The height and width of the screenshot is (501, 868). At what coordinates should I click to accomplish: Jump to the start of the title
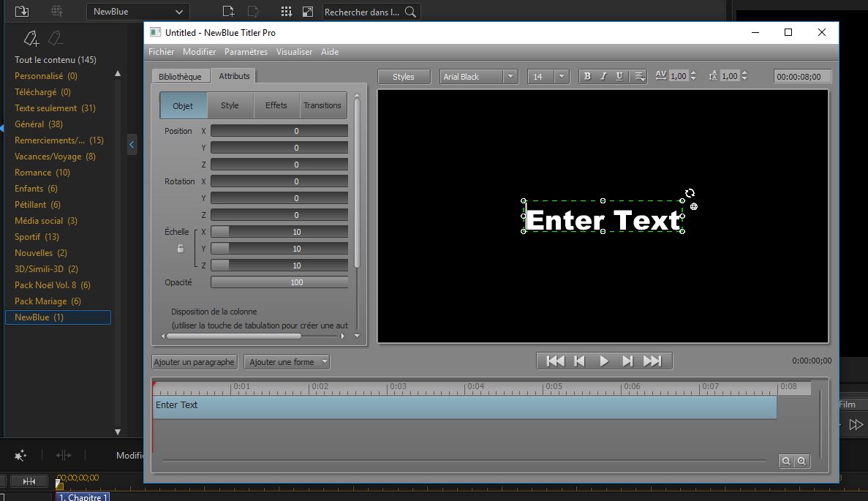pyautogui.click(x=556, y=361)
